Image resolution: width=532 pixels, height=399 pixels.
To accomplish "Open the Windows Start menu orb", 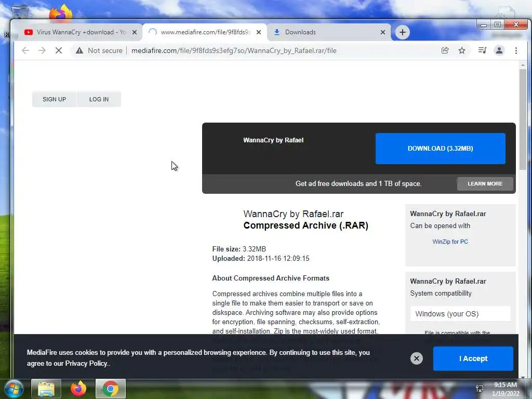I will 14,389.
